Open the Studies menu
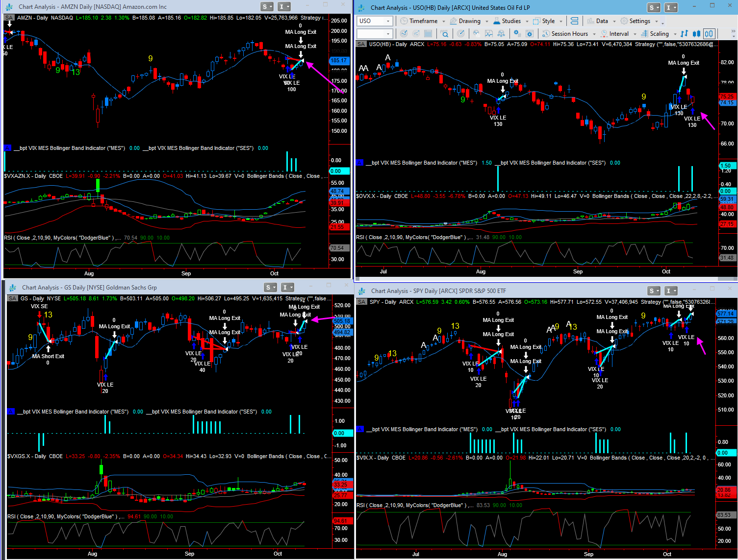This screenshot has height=560, width=738. 511,21
